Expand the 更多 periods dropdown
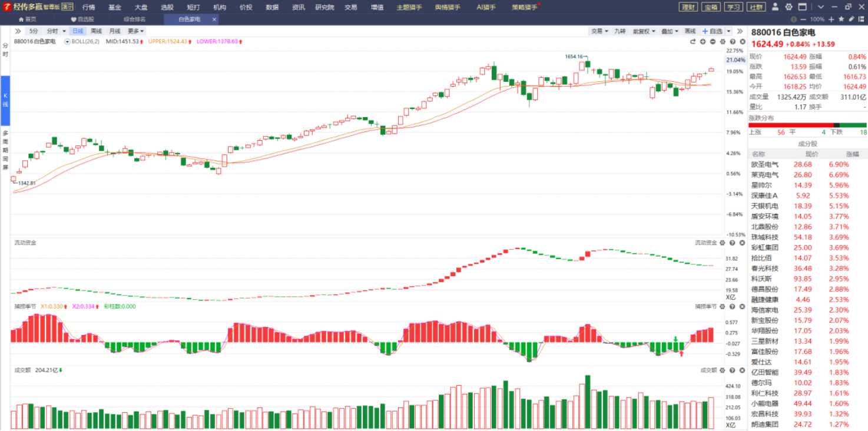868x431 pixels. (135, 31)
